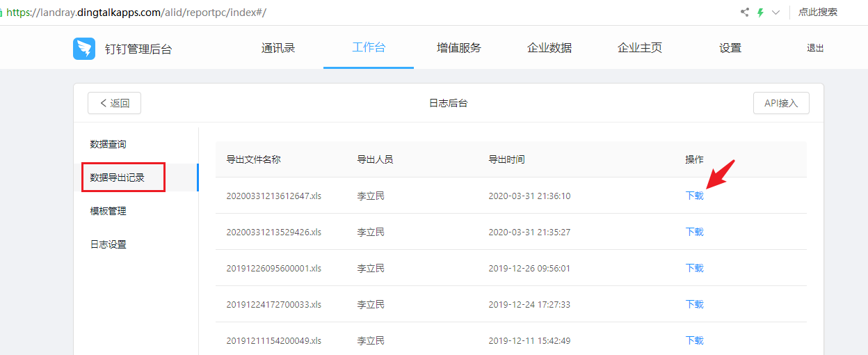Open the 通讯录 tab
This screenshot has height=355, width=868.
[278, 48]
